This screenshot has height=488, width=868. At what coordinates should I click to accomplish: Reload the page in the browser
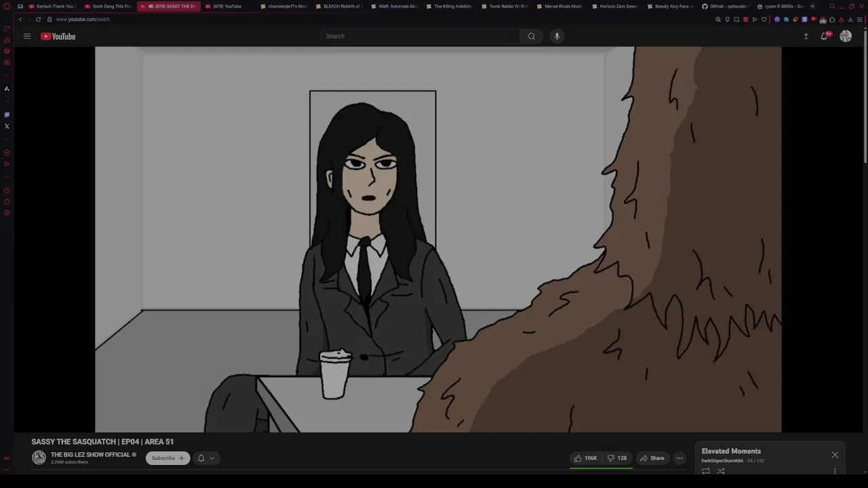(x=39, y=19)
